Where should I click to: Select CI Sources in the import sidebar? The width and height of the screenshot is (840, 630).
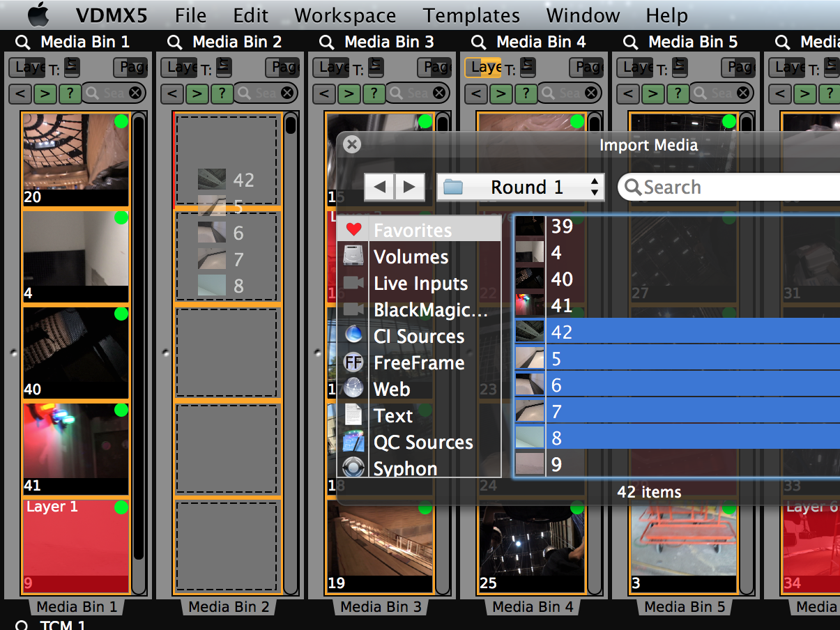coord(417,336)
